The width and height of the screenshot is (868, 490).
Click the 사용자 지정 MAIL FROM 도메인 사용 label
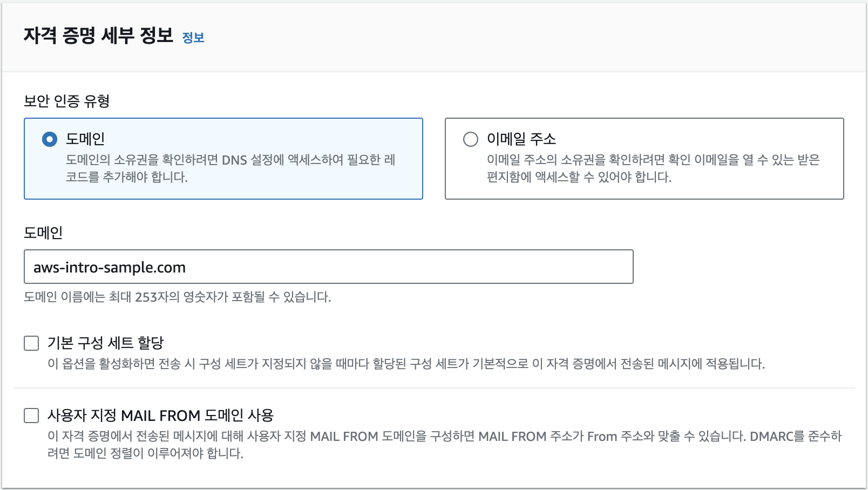pyautogui.click(x=160, y=416)
